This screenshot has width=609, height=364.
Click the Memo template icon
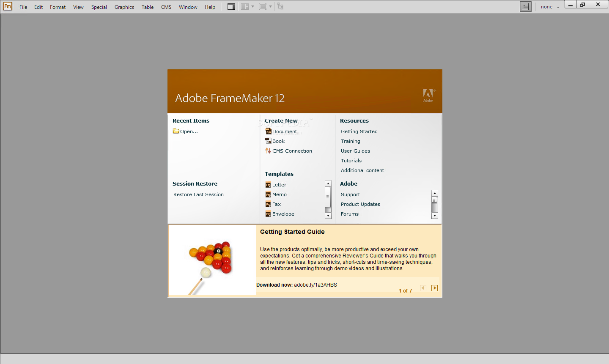(268, 194)
